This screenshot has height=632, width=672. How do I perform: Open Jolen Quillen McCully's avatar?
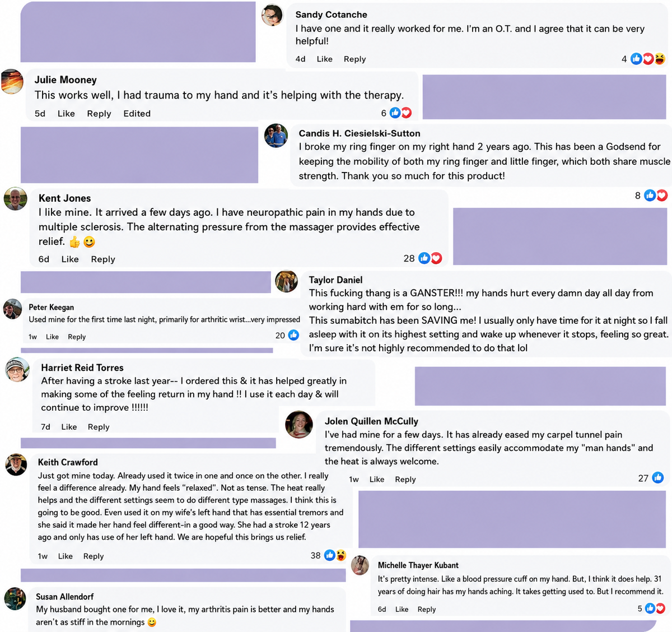(299, 424)
